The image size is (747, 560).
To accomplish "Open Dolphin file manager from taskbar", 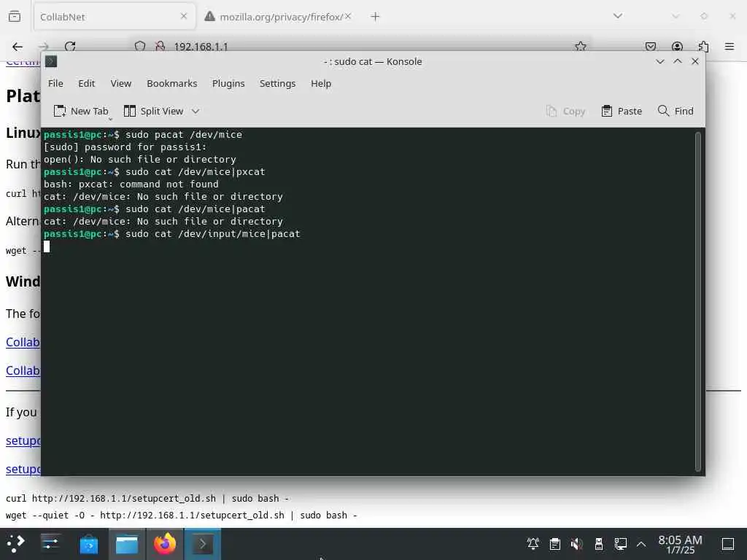I will tap(127, 544).
